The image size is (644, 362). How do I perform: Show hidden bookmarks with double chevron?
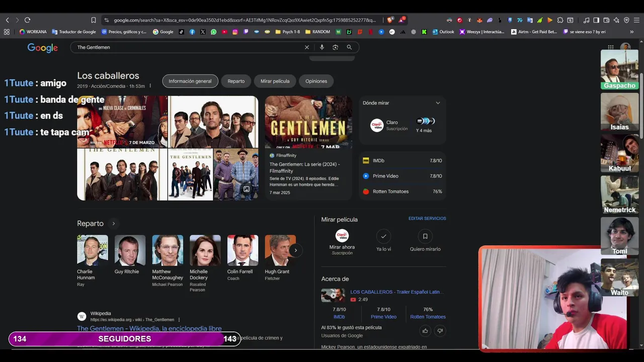(631, 32)
